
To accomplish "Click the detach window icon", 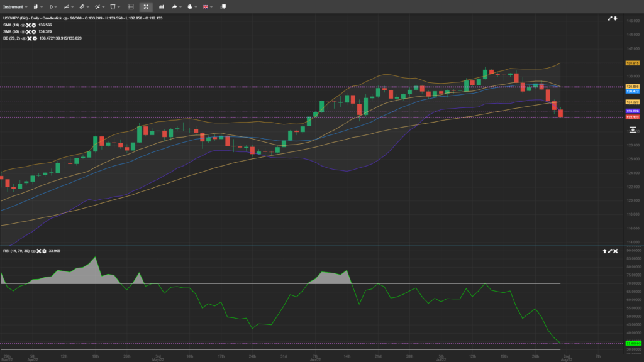I will [x=223, y=6].
